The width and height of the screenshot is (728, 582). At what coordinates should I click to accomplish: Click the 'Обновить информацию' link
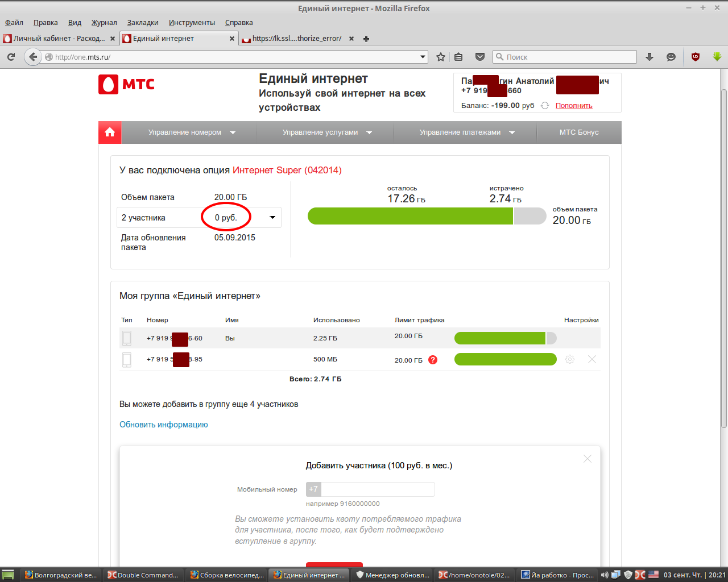[164, 425]
